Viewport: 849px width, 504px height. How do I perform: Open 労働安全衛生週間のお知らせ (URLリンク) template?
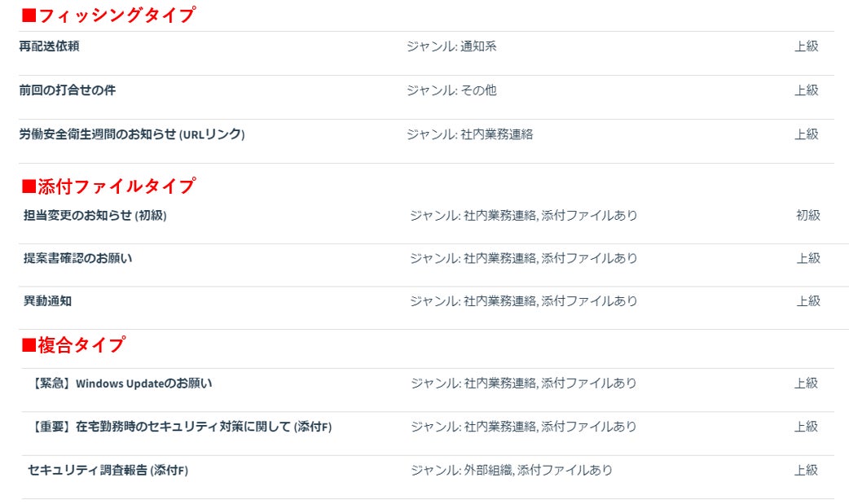131,134
